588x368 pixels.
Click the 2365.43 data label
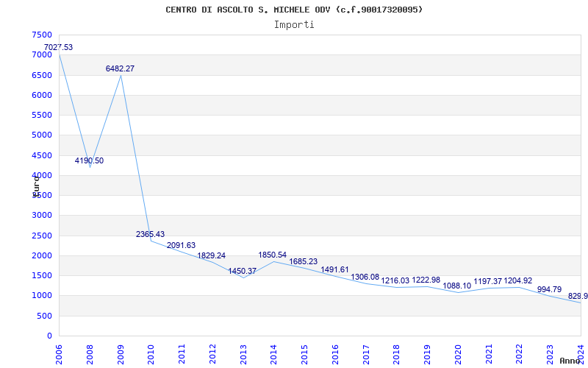[151, 234]
